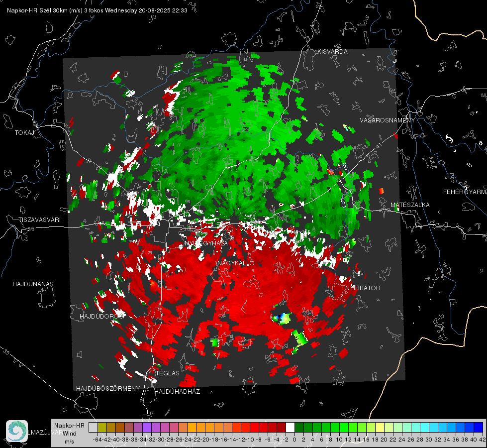Image resolution: width=487 pixels, height=448 pixels.
Task: Click the 20 value on the legend scale
Action: point(384,440)
